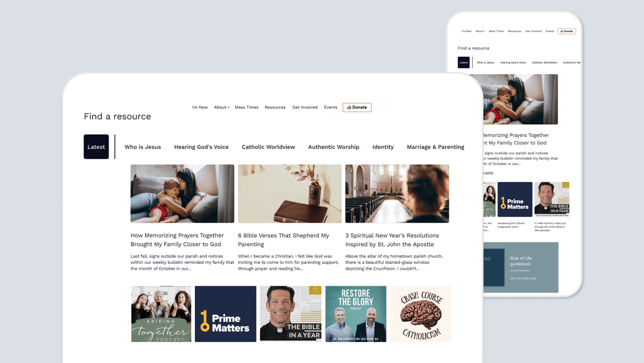Image resolution: width=644 pixels, height=363 pixels.
Task: Open article 6 Bible Verses That Shepherd My Parenting
Action: coord(283,239)
